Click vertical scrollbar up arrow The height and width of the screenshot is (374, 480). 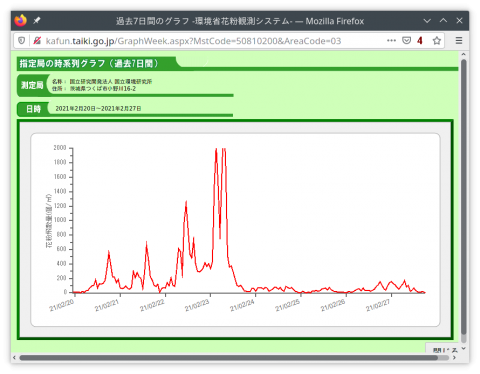463,54
